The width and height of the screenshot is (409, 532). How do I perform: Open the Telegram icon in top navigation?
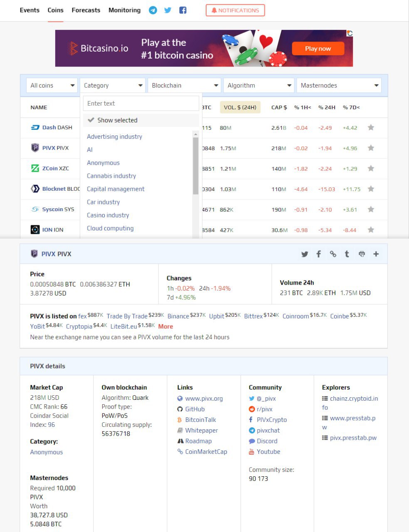(x=153, y=10)
